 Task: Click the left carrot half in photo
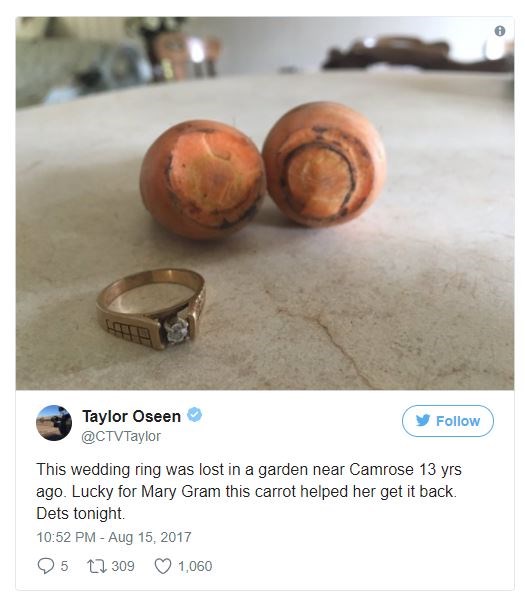click(202, 179)
